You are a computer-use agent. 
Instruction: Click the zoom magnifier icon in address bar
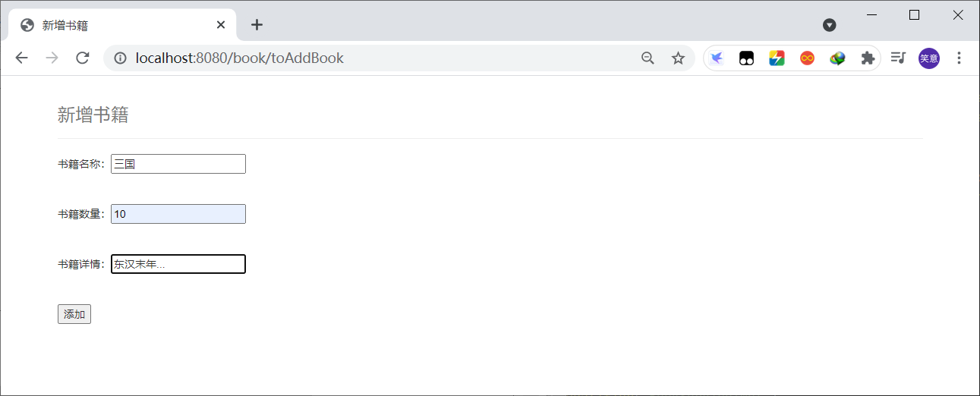coord(648,58)
